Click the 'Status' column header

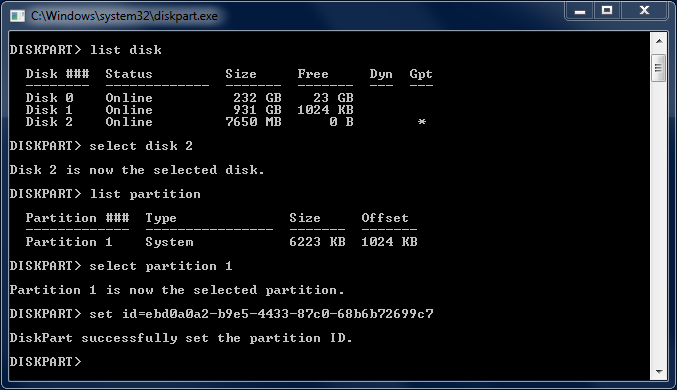[129, 74]
